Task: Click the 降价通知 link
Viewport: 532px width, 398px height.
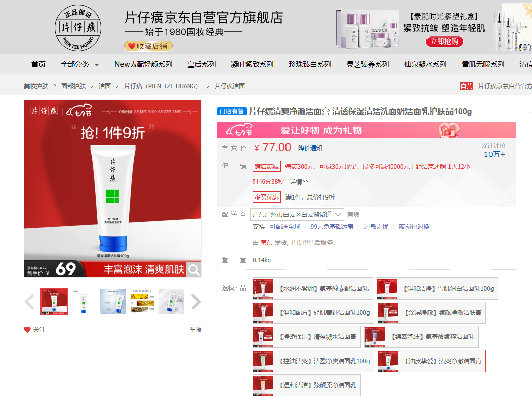Action: [310, 148]
